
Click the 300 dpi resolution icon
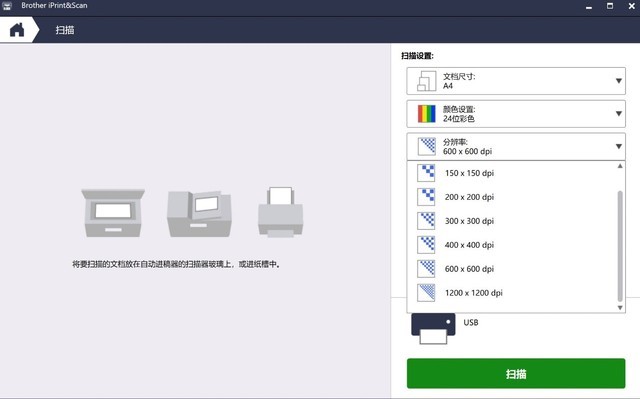point(426,221)
